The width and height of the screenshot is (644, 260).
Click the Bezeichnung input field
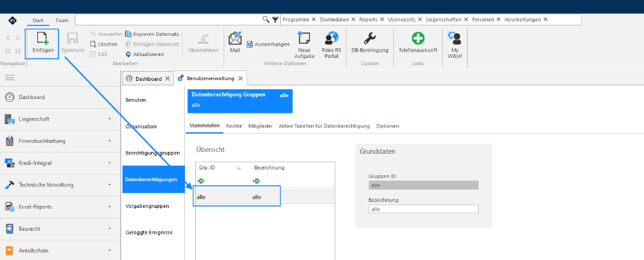423,209
